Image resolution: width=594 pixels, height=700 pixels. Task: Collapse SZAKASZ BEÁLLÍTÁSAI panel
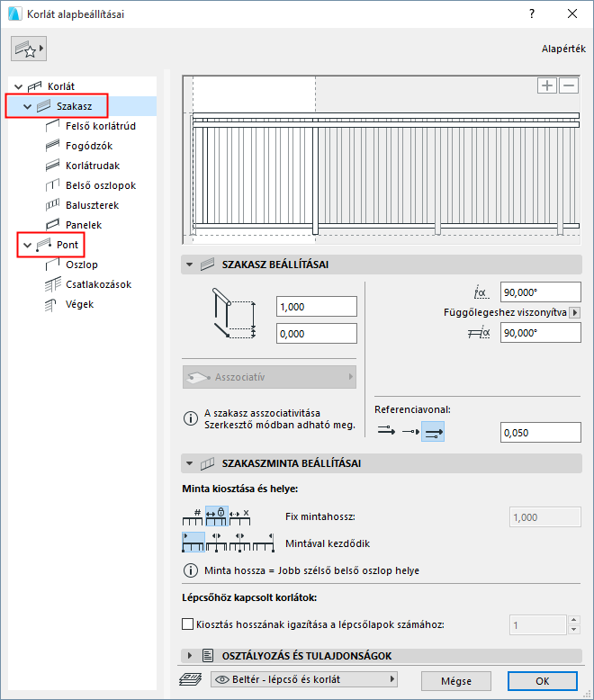(189, 265)
